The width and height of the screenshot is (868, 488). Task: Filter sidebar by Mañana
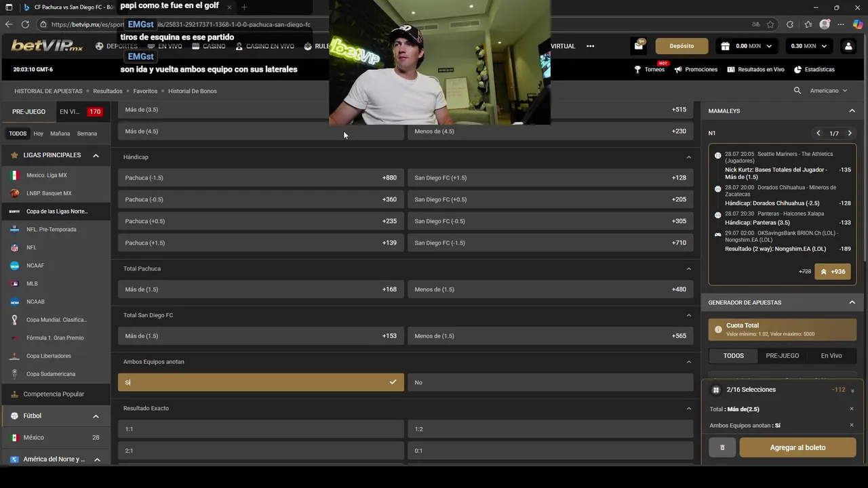click(60, 134)
